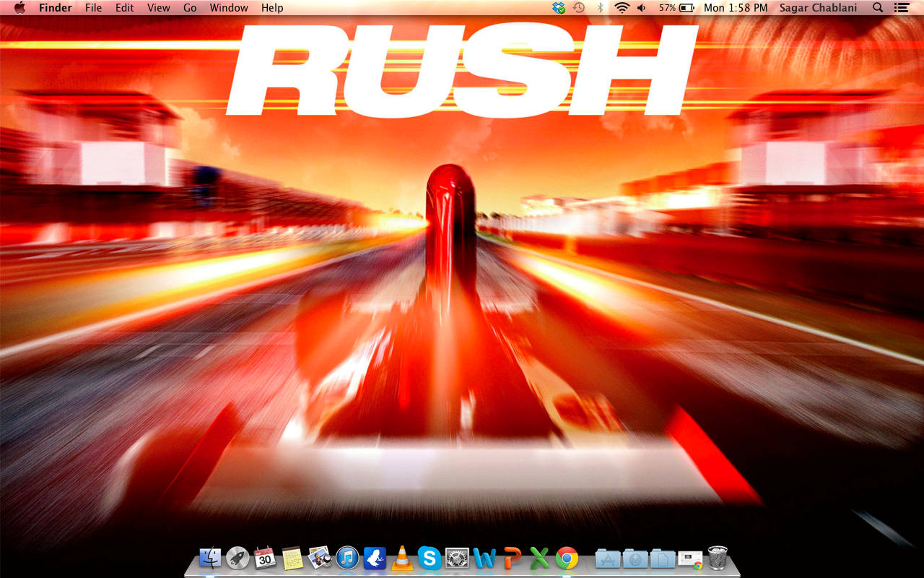Open the volume control in menu bar
924x578 pixels.
[x=641, y=8]
